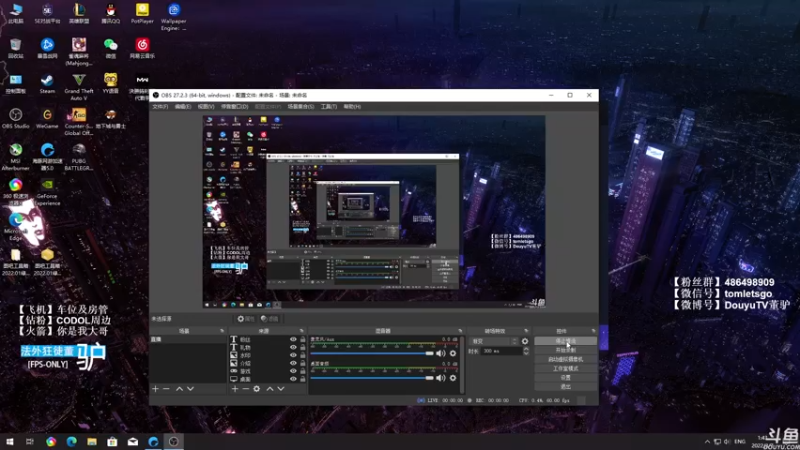The width and height of the screenshot is (800, 450).
Task: Move the source up in Sources panel
Action: tap(270, 389)
